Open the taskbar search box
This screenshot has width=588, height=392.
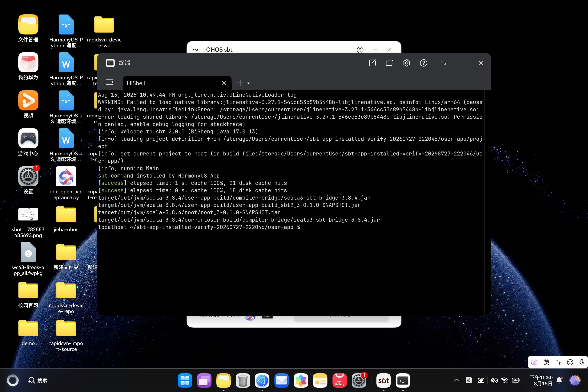[x=38, y=380]
